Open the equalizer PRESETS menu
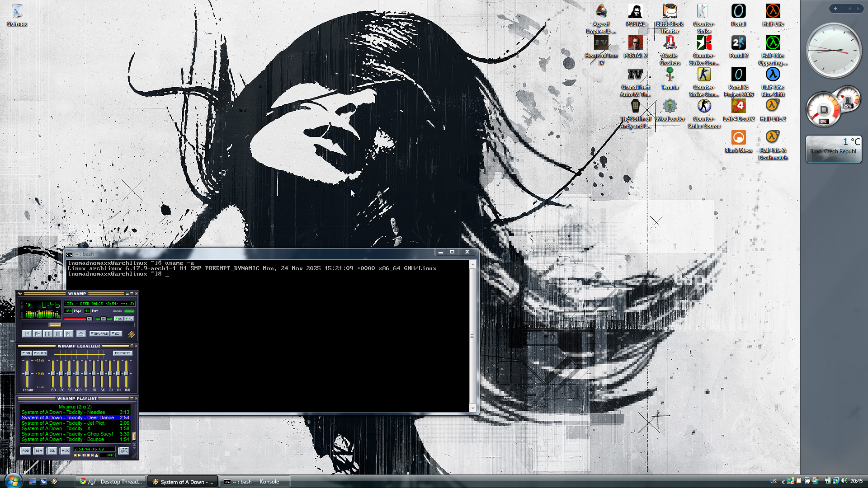 point(123,353)
